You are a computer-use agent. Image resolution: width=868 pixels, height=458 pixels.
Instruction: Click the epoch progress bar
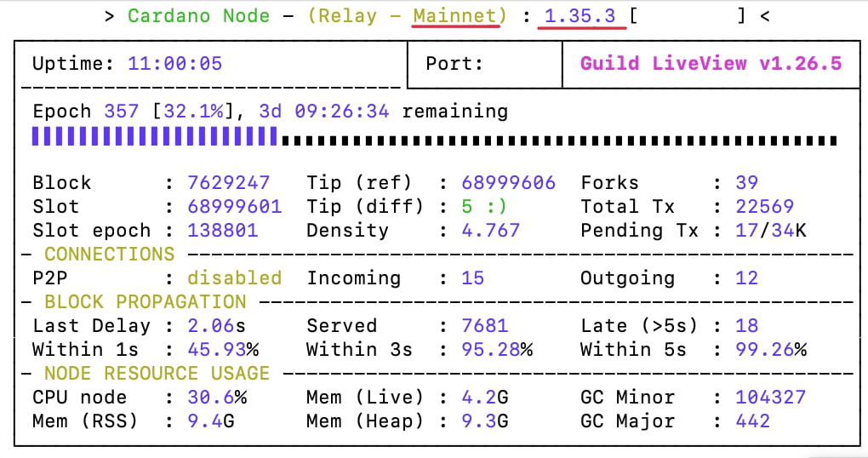point(435,137)
